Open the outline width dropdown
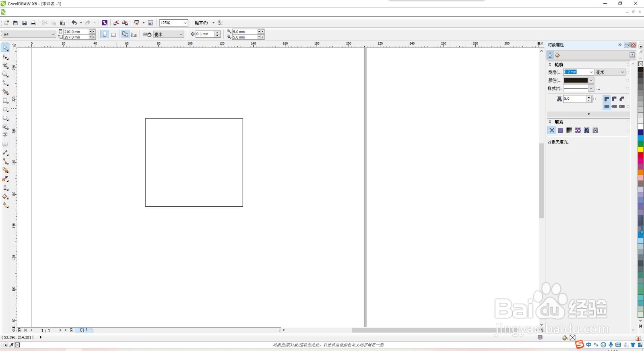 coord(591,72)
